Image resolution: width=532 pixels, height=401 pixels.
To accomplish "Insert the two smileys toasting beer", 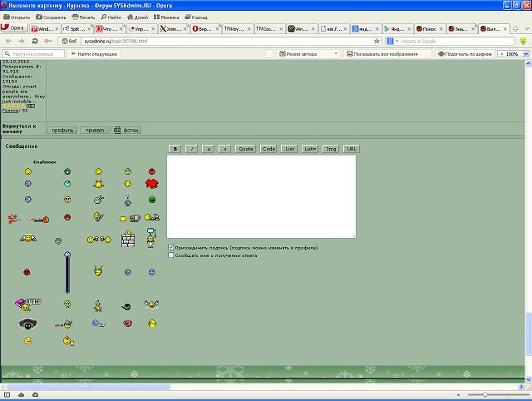I will (x=99, y=240).
